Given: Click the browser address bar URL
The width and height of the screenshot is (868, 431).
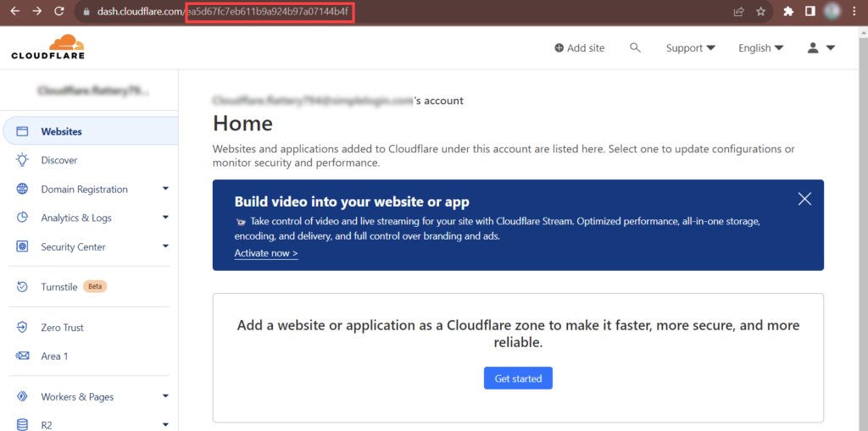Looking at the screenshot, I should point(223,12).
